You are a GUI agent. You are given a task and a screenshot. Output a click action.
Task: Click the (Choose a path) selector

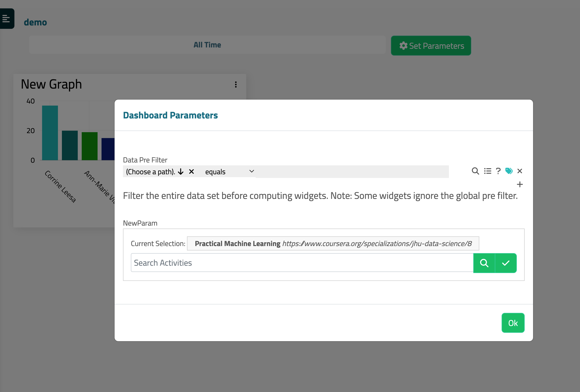[x=150, y=172]
